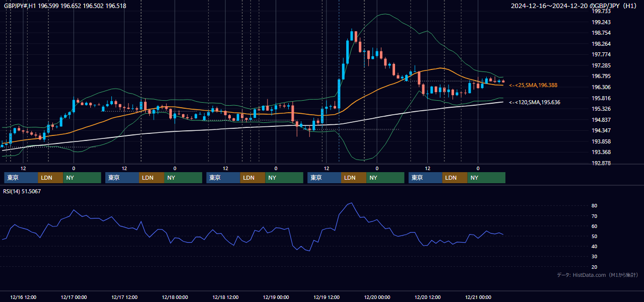
Task: Select the leftmost LDN session block
Action: click(x=50, y=178)
